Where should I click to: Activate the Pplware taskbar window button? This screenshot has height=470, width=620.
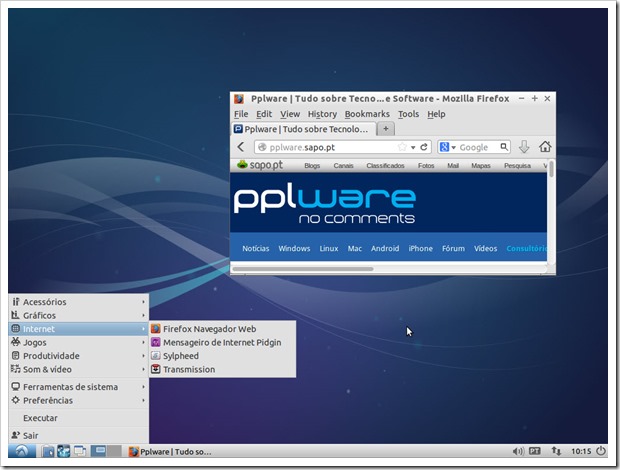170,451
